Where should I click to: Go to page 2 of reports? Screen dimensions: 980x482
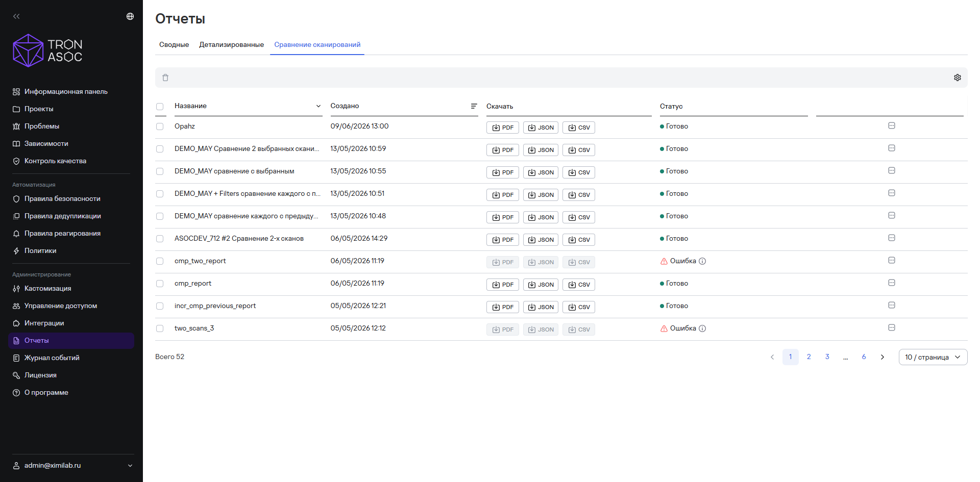click(x=809, y=357)
